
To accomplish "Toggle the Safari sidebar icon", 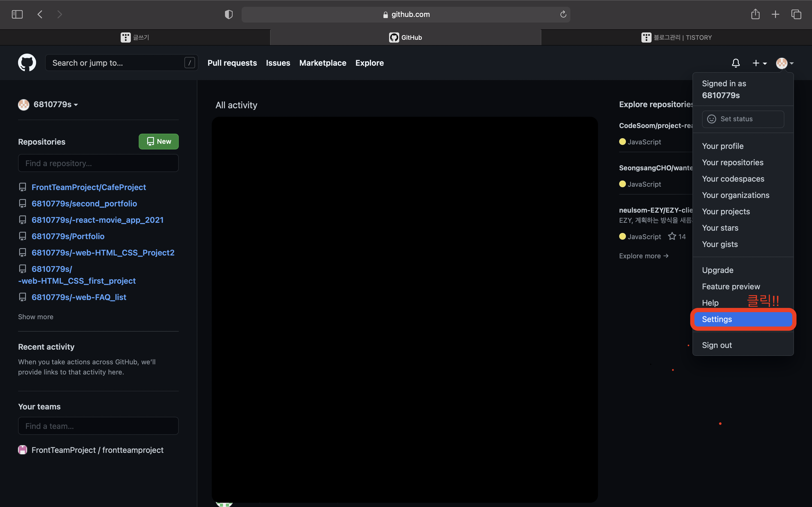I will click(x=17, y=14).
